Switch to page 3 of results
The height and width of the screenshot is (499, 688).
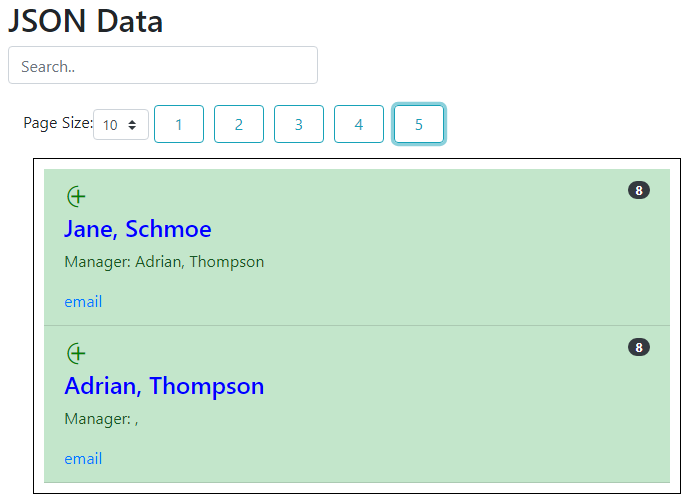coord(299,125)
